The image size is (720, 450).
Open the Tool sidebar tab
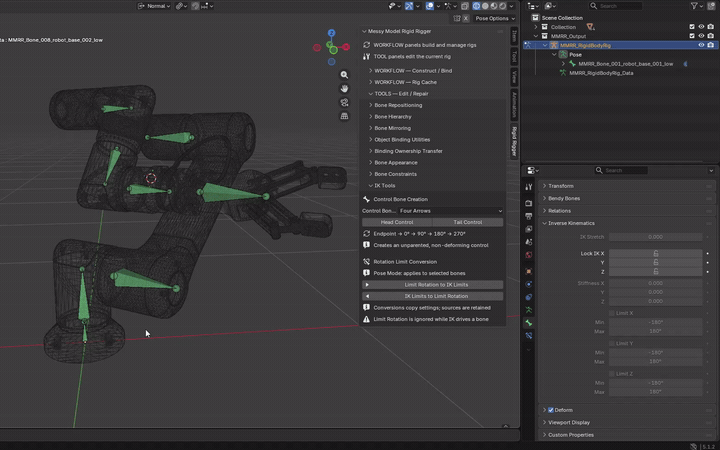tap(514, 56)
